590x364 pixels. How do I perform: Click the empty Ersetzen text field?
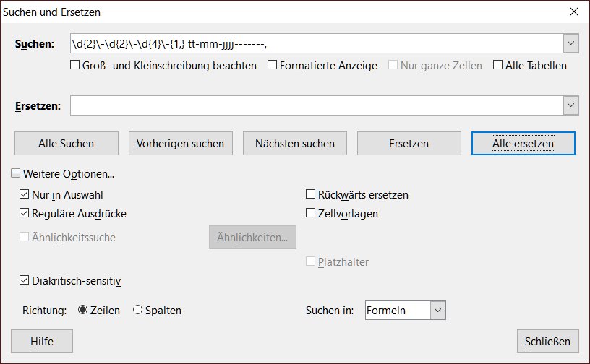pos(317,105)
